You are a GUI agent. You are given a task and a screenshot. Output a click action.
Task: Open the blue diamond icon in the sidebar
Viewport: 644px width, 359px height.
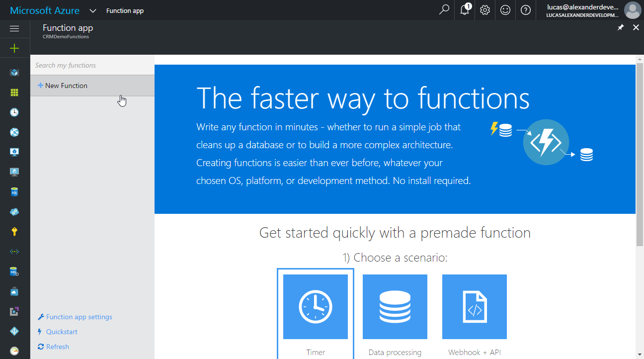point(14,331)
